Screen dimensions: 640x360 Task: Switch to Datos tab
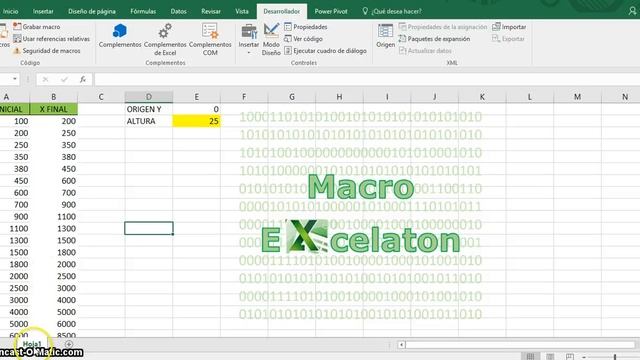tap(178, 11)
